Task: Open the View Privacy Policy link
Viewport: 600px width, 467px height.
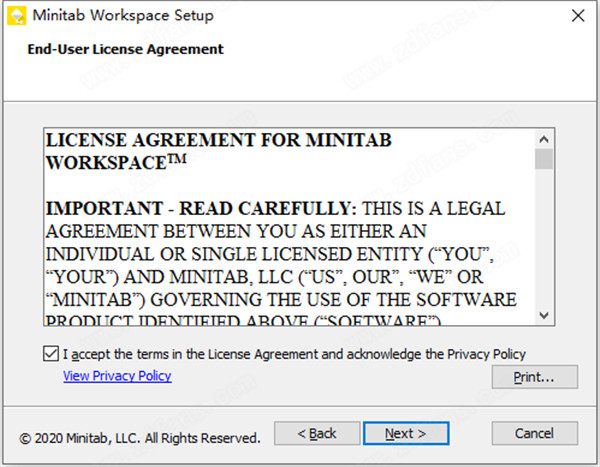Action: (117, 376)
